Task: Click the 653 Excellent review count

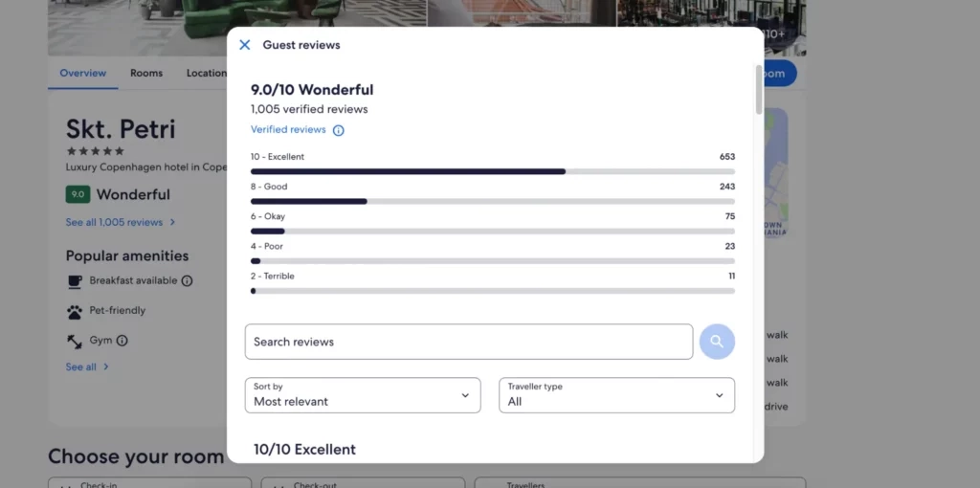Action: pyautogui.click(x=727, y=157)
